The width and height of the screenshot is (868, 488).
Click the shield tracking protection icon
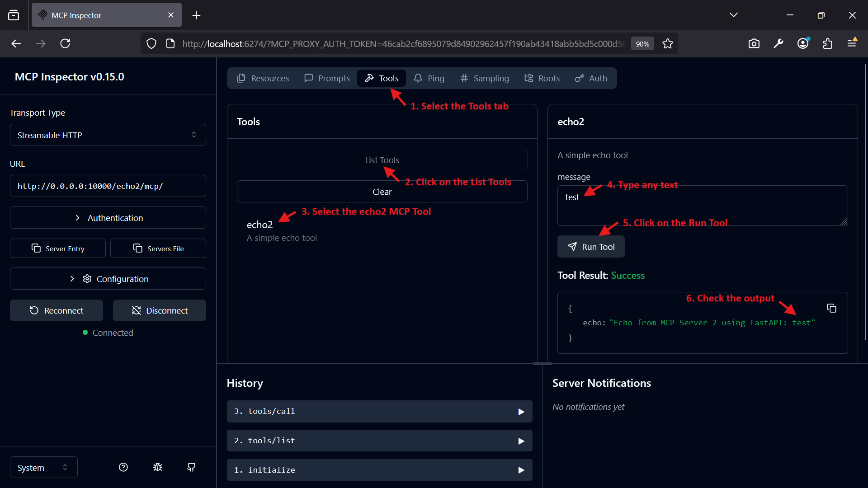coord(151,43)
